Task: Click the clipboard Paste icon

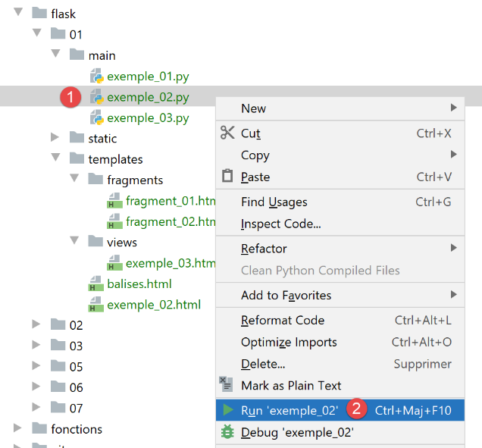Action: pyautogui.click(x=227, y=177)
